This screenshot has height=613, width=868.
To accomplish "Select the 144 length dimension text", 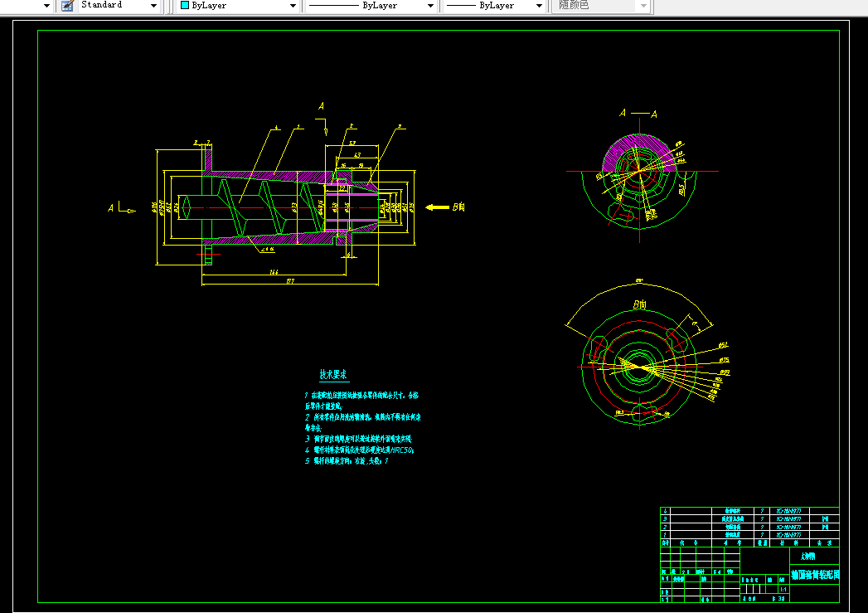I will click(274, 272).
